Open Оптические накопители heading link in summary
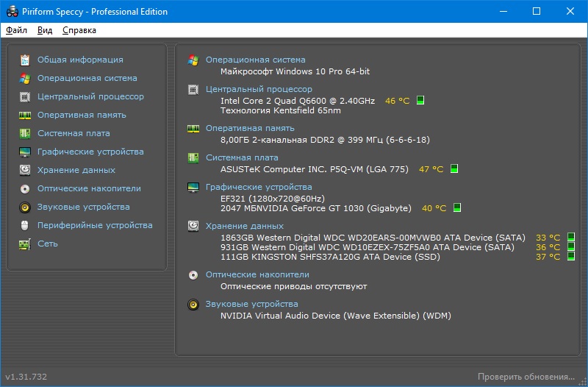The width and height of the screenshot is (588, 387). point(257,274)
